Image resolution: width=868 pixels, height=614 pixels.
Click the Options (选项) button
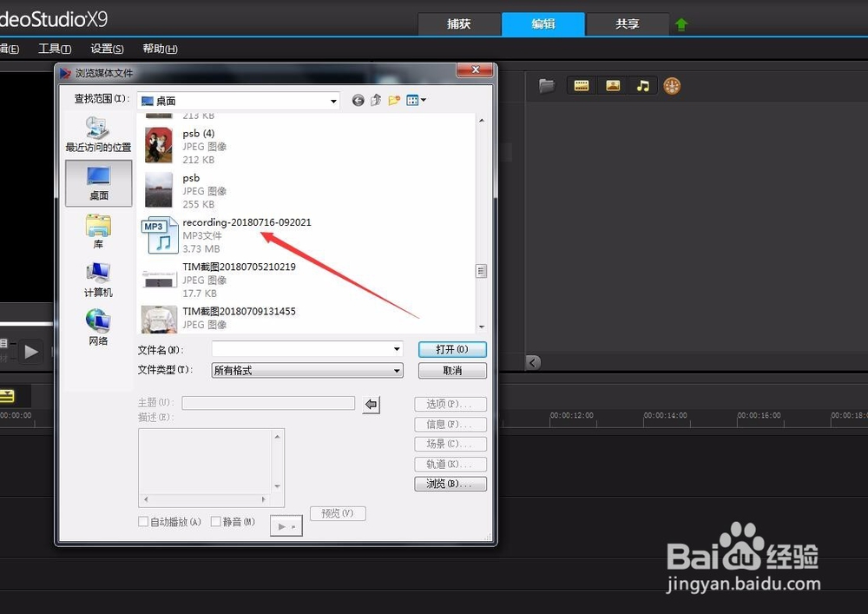click(x=450, y=404)
